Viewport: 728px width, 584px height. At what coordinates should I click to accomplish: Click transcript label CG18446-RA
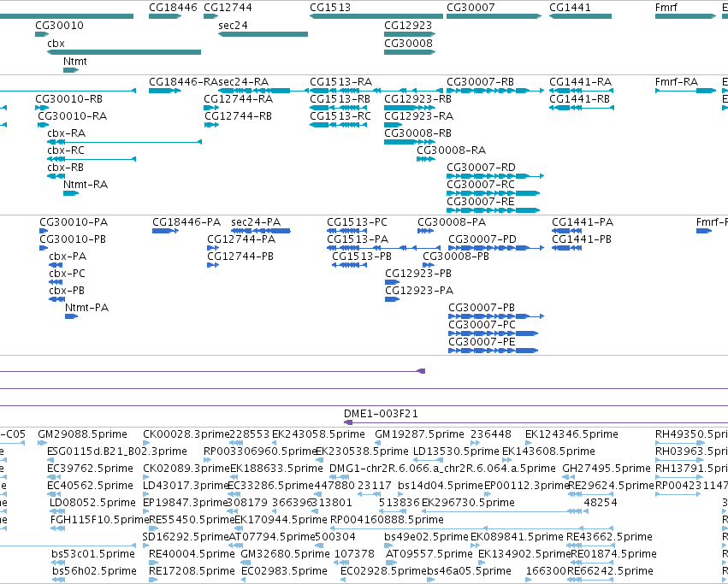click(183, 82)
